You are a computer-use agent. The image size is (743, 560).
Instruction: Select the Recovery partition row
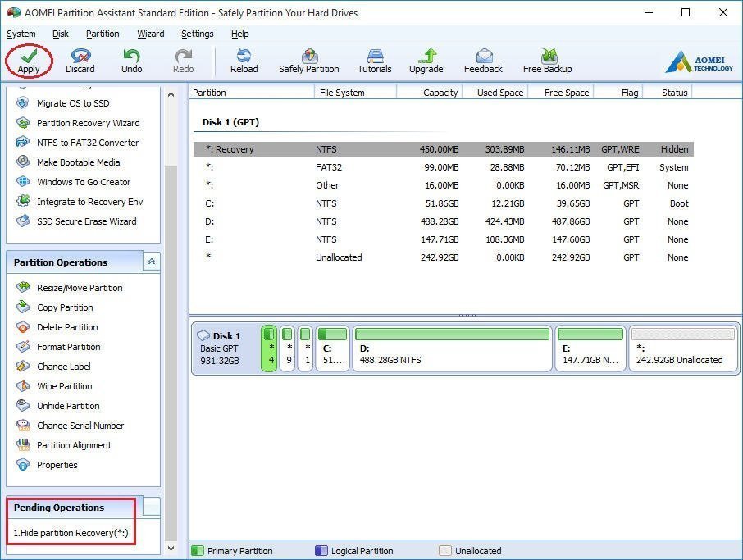point(444,149)
